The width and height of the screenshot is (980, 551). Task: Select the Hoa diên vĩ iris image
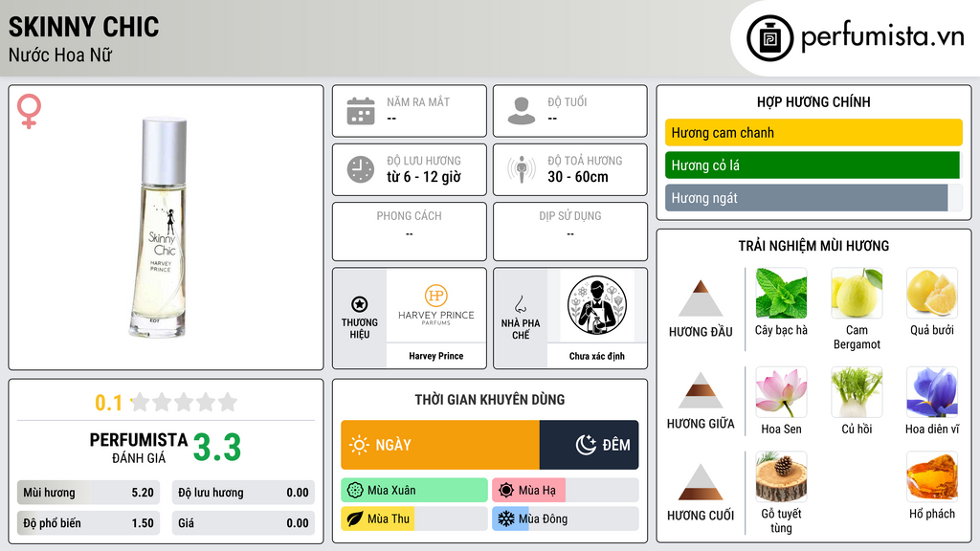coord(932,391)
